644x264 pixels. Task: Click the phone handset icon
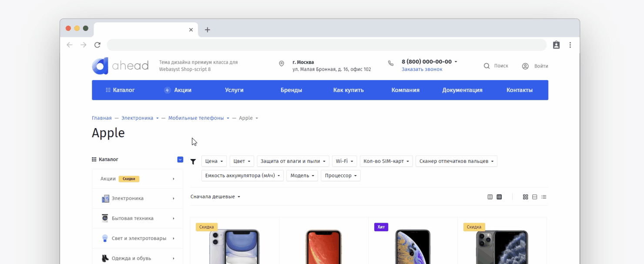click(391, 63)
